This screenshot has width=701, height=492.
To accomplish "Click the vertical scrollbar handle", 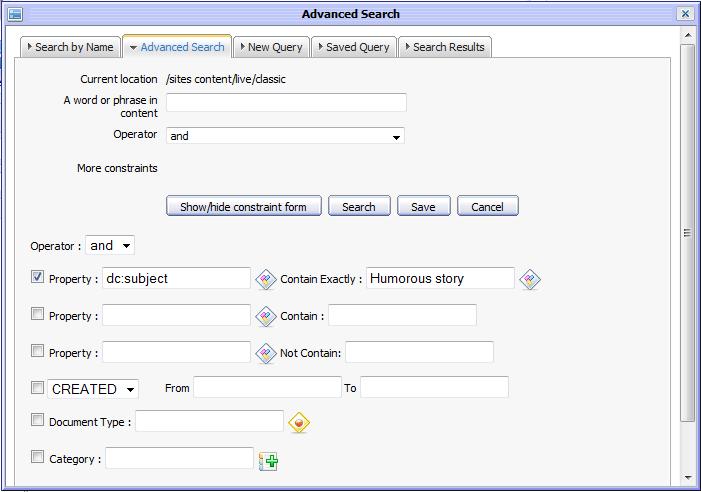I will click(x=687, y=232).
